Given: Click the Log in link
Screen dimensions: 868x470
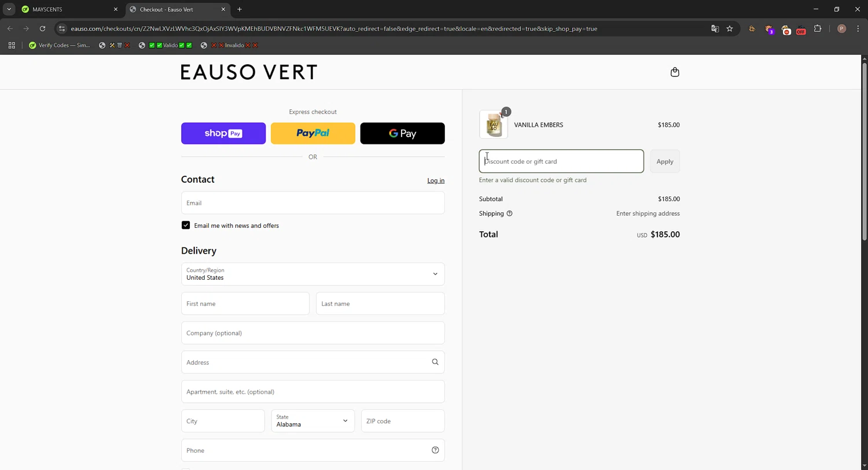Looking at the screenshot, I should point(436,180).
